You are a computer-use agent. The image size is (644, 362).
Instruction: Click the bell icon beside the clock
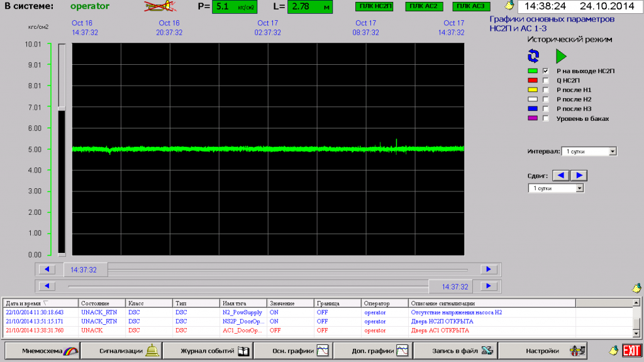pyautogui.click(x=509, y=7)
